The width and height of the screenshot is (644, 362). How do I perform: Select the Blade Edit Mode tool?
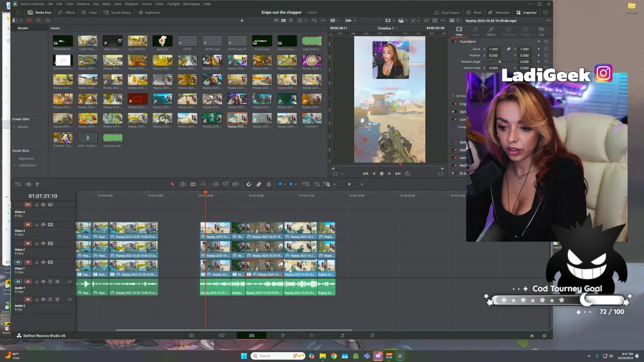click(203, 185)
